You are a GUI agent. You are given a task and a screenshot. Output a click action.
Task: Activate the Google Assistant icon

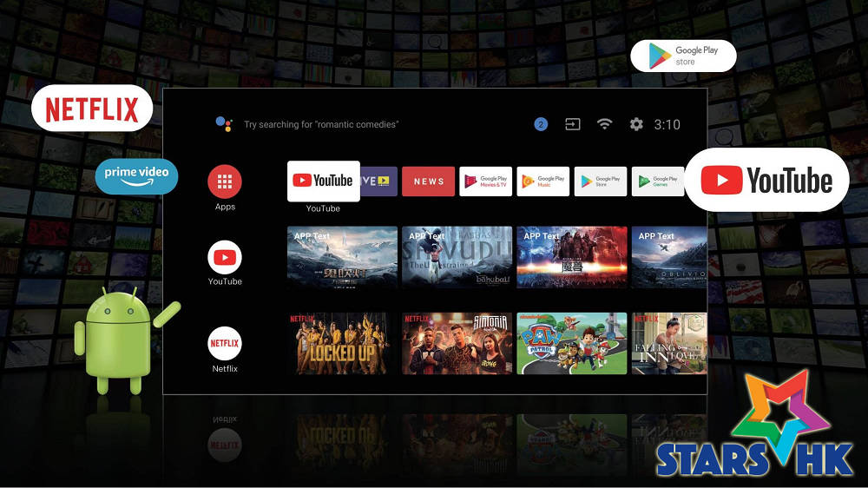tap(224, 124)
